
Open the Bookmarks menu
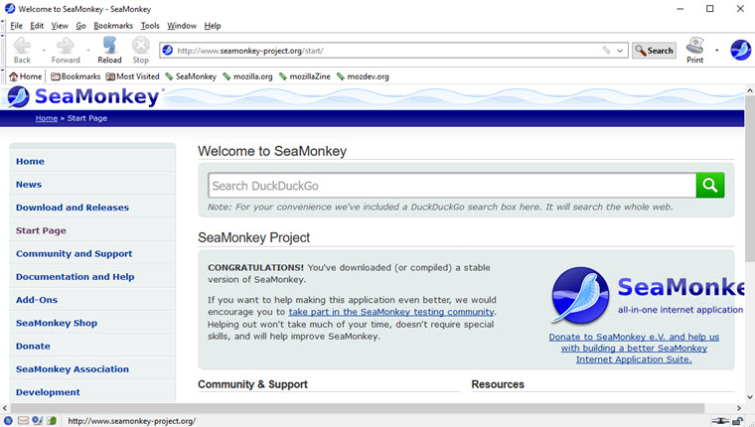[x=113, y=26]
